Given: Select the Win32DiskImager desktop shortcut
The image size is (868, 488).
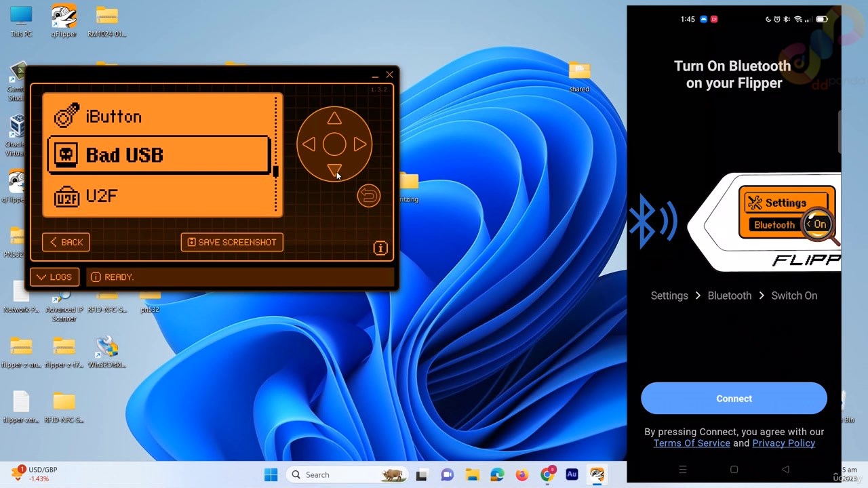Looking at the screenshot, I should 106,352.
